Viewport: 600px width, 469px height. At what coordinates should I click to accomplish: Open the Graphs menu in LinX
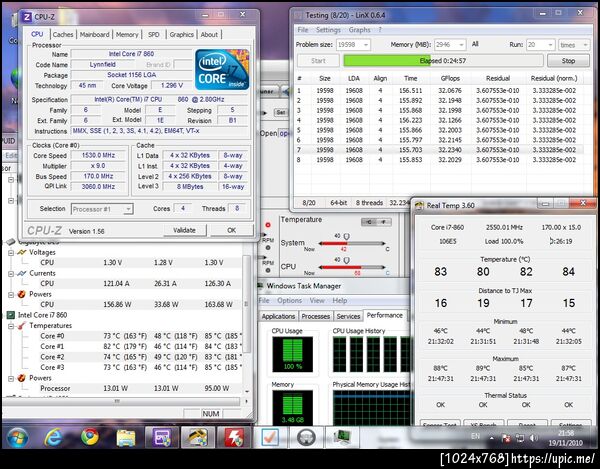click(359, 30)
